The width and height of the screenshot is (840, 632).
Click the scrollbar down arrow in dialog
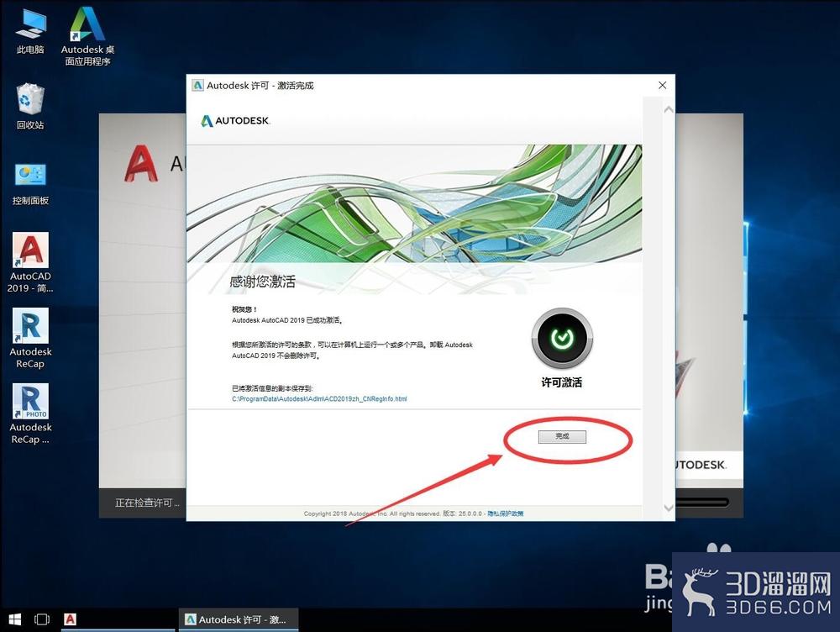[x=668, y=507]
